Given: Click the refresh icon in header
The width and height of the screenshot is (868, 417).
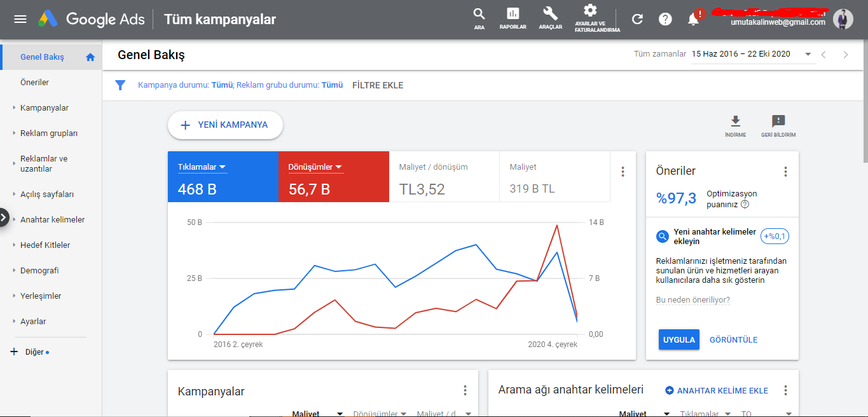Looking at the screenshot, I should point(637,19).
